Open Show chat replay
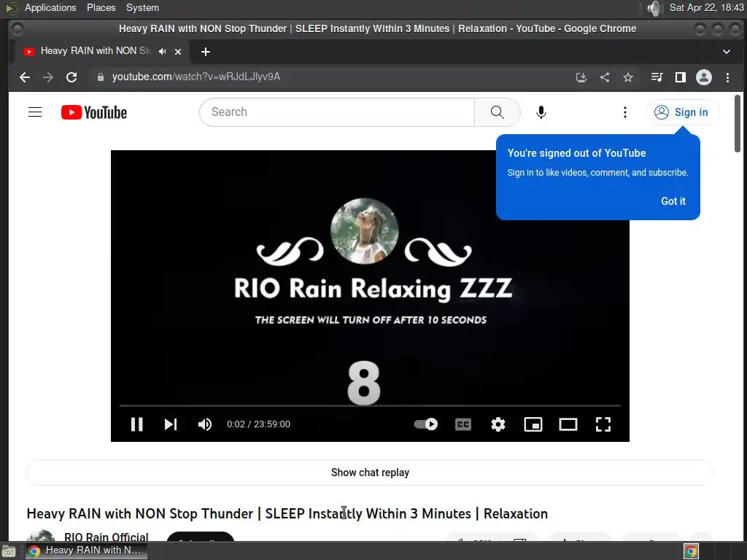This screenshot has height=560, width=747. pos(370,472)
